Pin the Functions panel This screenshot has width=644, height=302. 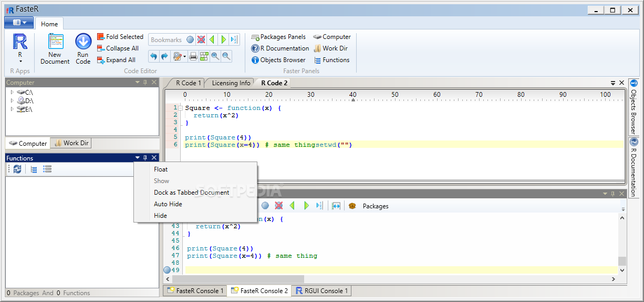[146, 158]
